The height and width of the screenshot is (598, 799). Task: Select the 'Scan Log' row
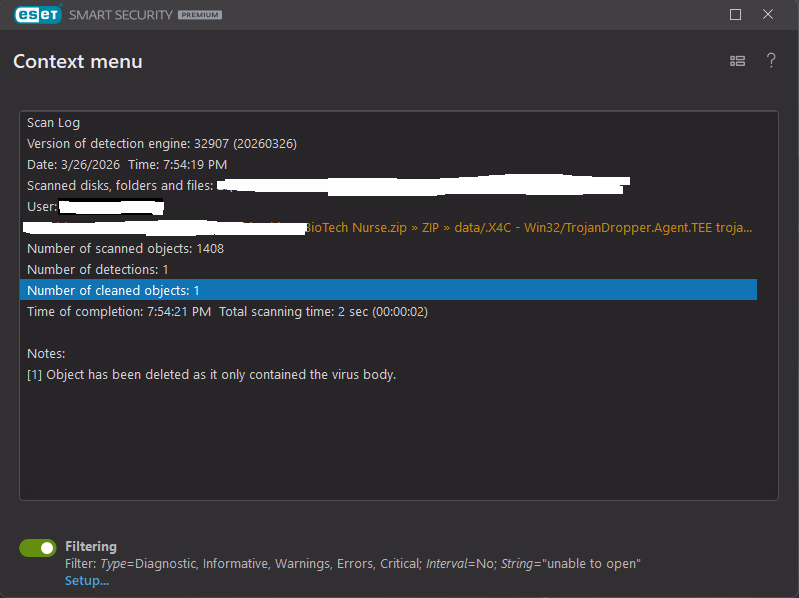388,123
